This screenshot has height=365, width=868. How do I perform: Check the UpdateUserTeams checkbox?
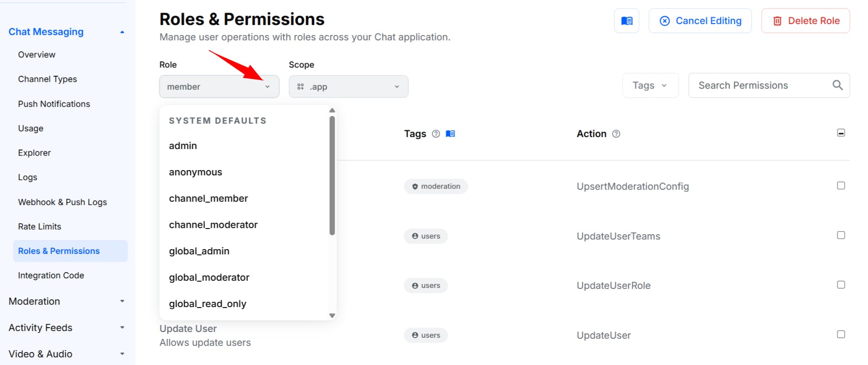coord(841,235)
